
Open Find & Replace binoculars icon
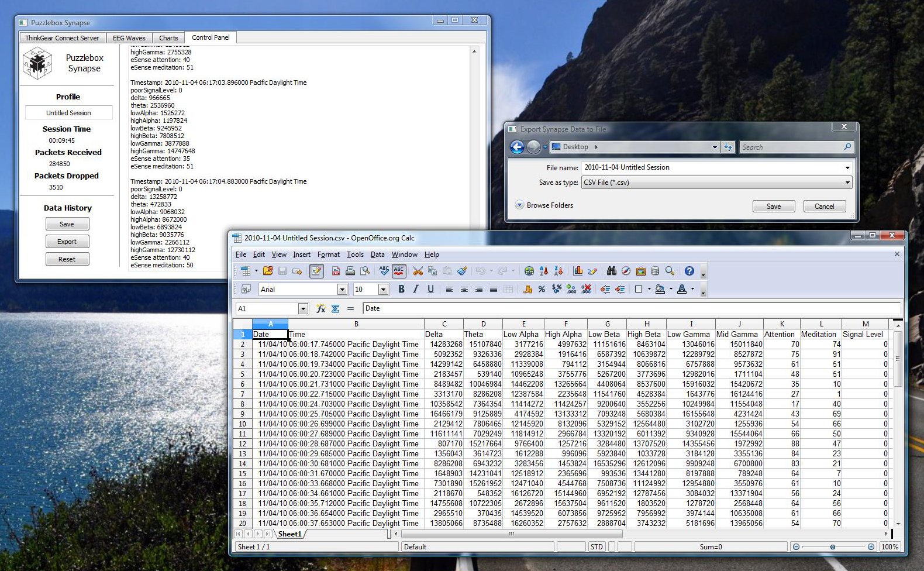coord(612,271)
